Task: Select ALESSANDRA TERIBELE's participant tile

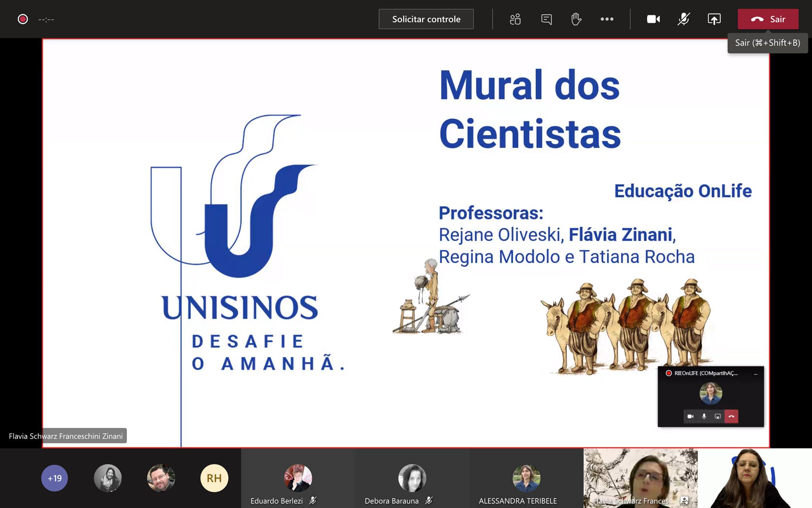Action: (526, 478)
